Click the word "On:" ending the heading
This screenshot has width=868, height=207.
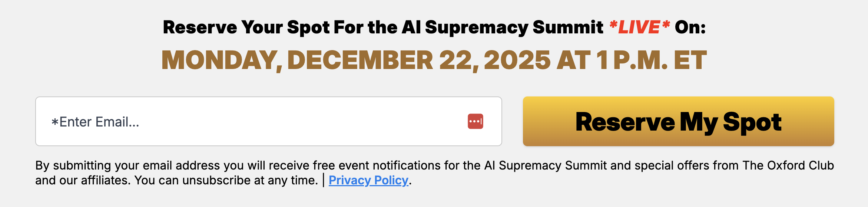click(690, 27)
